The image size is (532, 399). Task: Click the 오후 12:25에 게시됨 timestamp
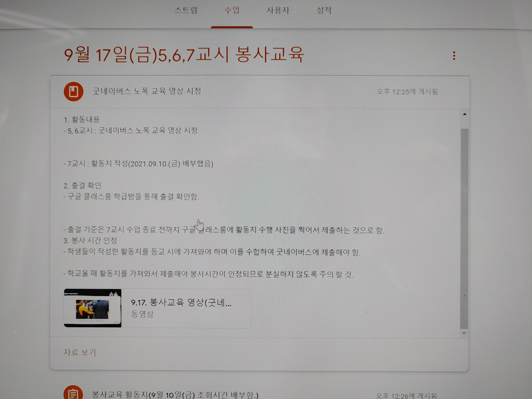(407, 92)
